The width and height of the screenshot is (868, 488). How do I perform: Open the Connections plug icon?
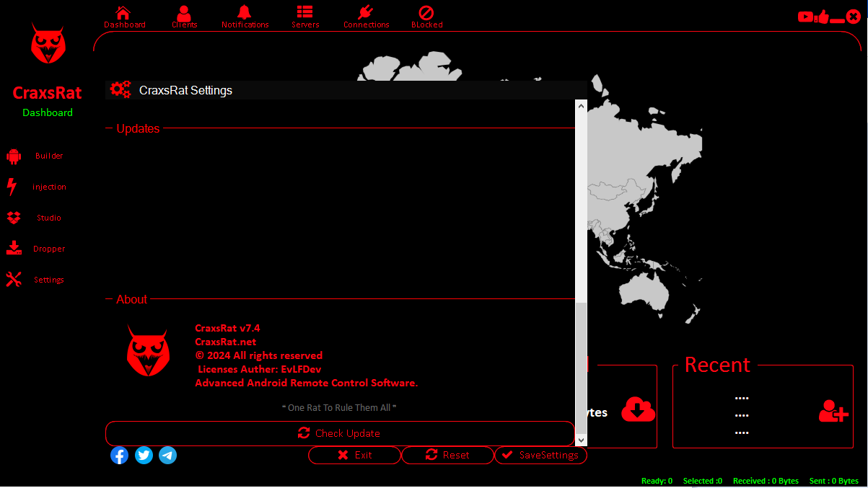[x=366, y=13]
